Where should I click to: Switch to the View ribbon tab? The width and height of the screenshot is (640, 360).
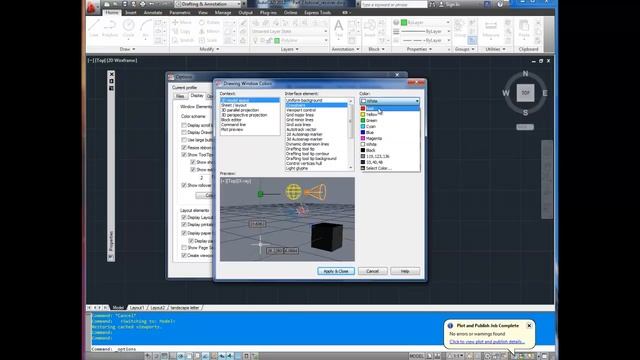click(203, 13)
